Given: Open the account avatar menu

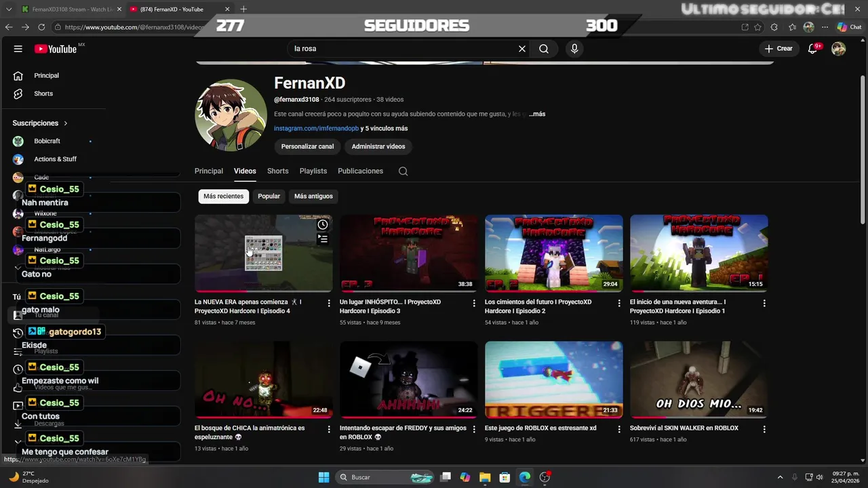Looking at the screenshot, I should (x=839, y=49).
